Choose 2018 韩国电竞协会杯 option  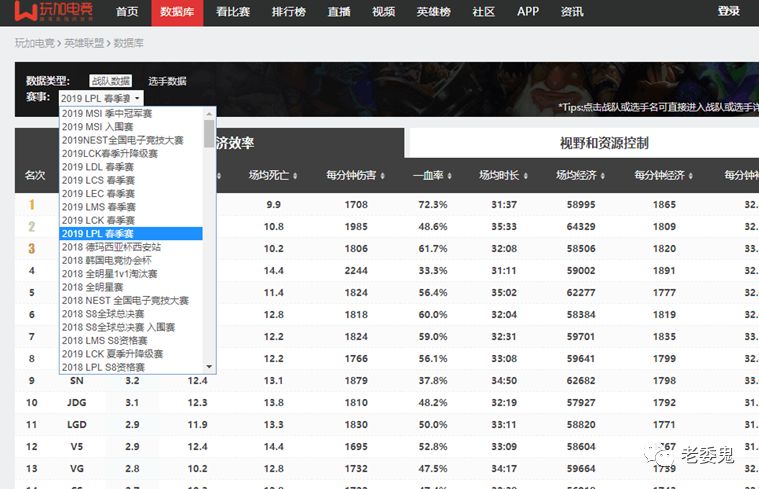click(131, 260)
